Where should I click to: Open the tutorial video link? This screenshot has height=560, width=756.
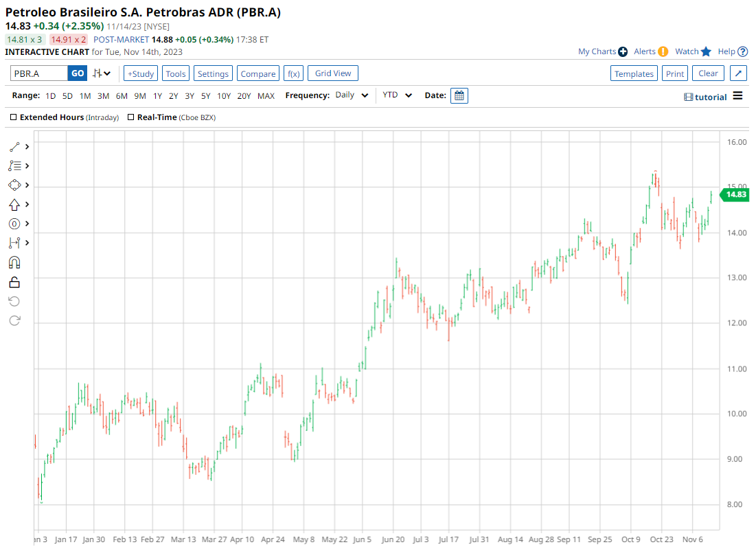[705, 97]
